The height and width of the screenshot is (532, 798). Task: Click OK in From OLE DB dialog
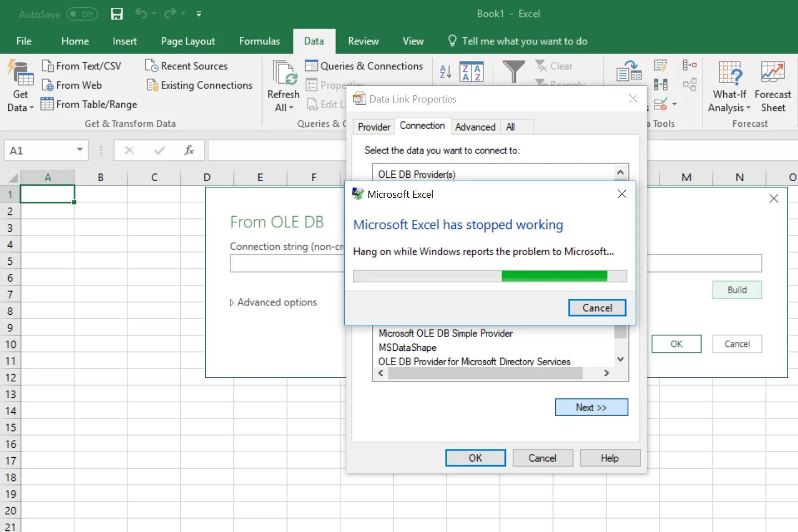click(x=676, y=344)
